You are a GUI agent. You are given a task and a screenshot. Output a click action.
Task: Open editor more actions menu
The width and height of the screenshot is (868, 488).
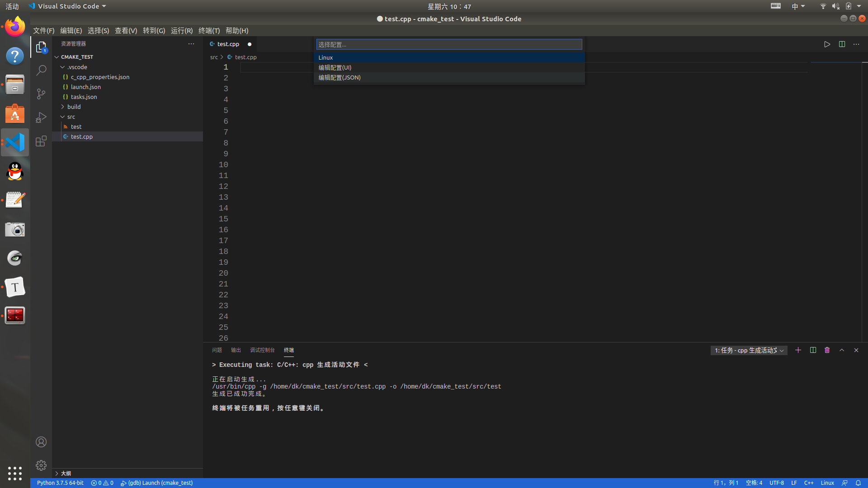[856, 44]
